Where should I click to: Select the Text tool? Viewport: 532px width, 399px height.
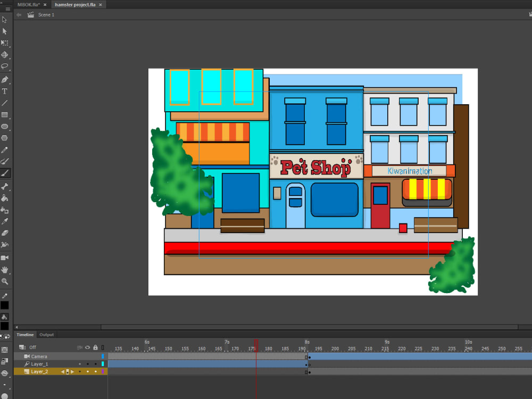5,90
